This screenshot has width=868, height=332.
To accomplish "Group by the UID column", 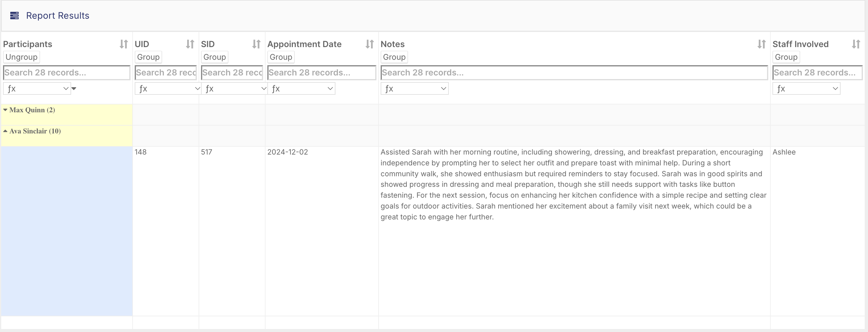I will pyautogui.click(x=148, y=57).
